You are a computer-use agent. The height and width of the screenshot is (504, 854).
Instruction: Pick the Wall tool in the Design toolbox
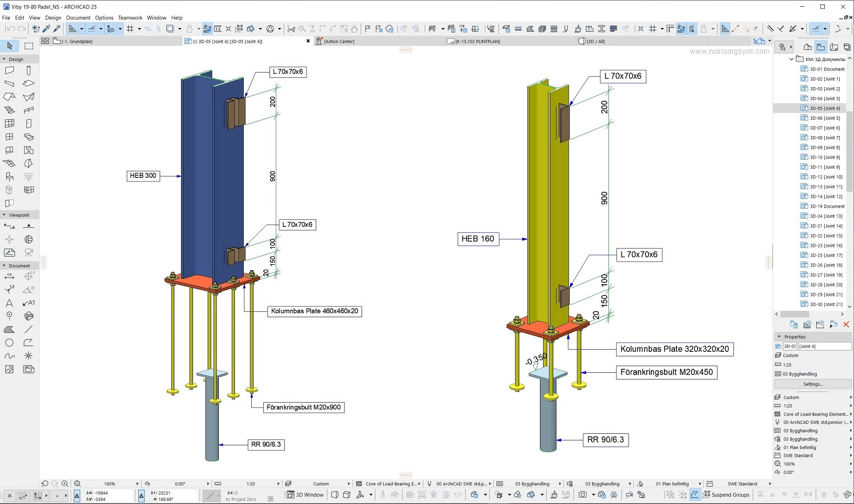(x=9, y=71)
